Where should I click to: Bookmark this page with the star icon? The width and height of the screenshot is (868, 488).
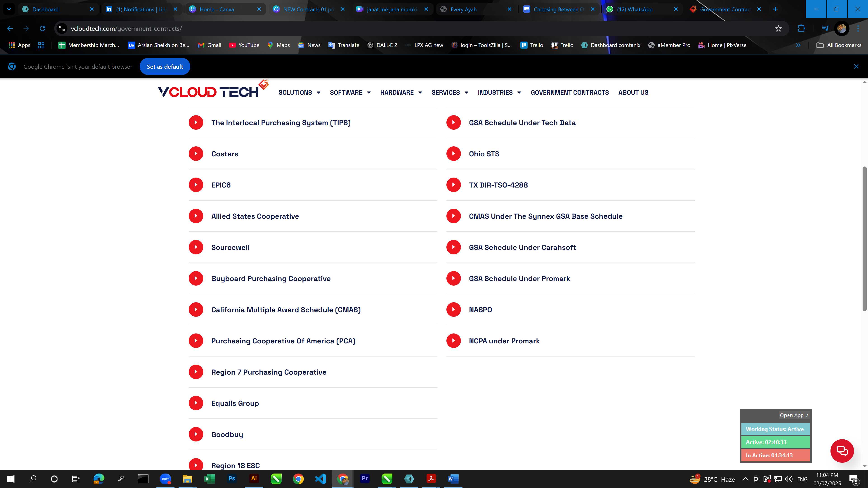[x=778, y=29]
